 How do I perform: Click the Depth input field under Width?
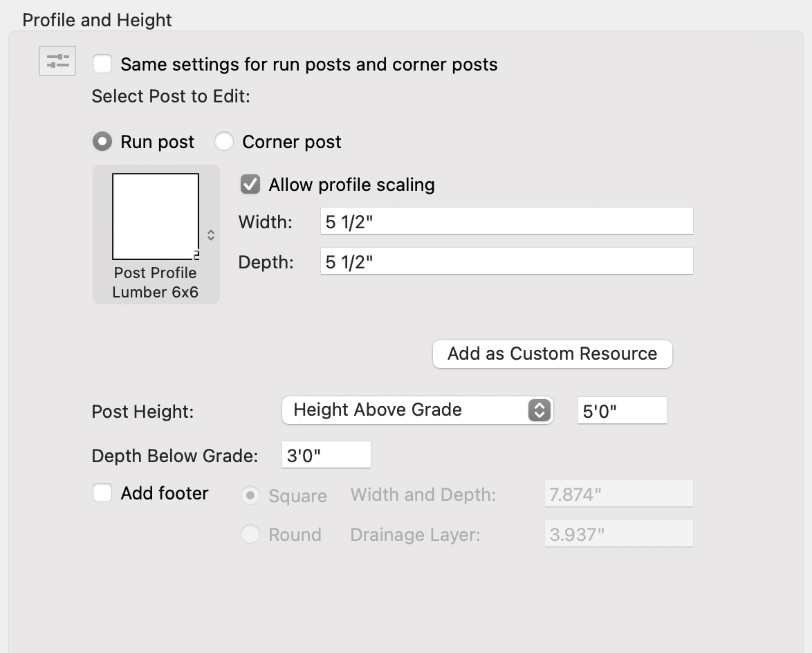coord(506,261)
